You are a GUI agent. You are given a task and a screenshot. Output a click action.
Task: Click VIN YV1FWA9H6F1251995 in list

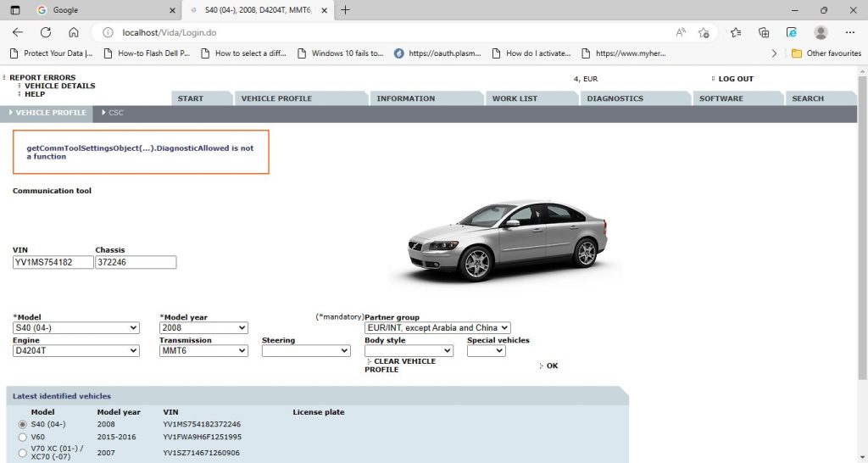202,437
